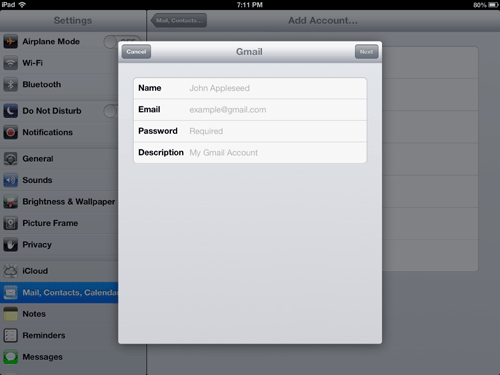Toggle the Do Not Disturb switch
The image size is (500, 375).
tap(111, 111)
